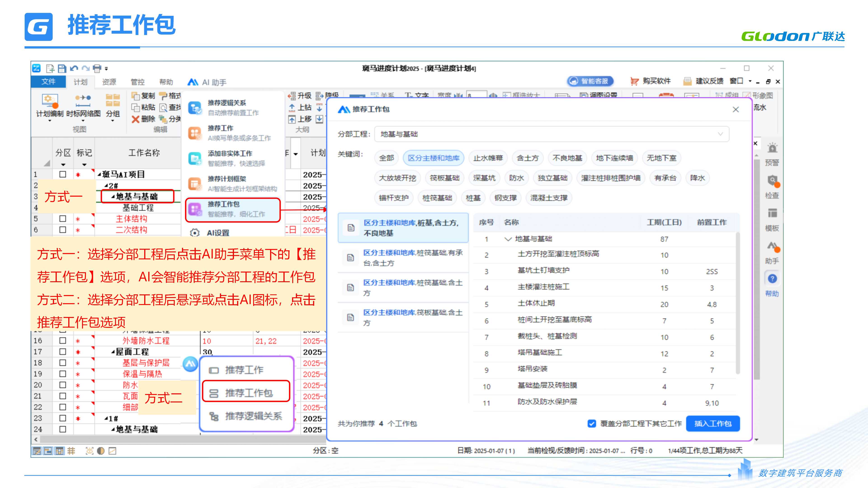868x488 pixels.
Task: Click the 购买软件 cart icon
Action: (634, 81)
